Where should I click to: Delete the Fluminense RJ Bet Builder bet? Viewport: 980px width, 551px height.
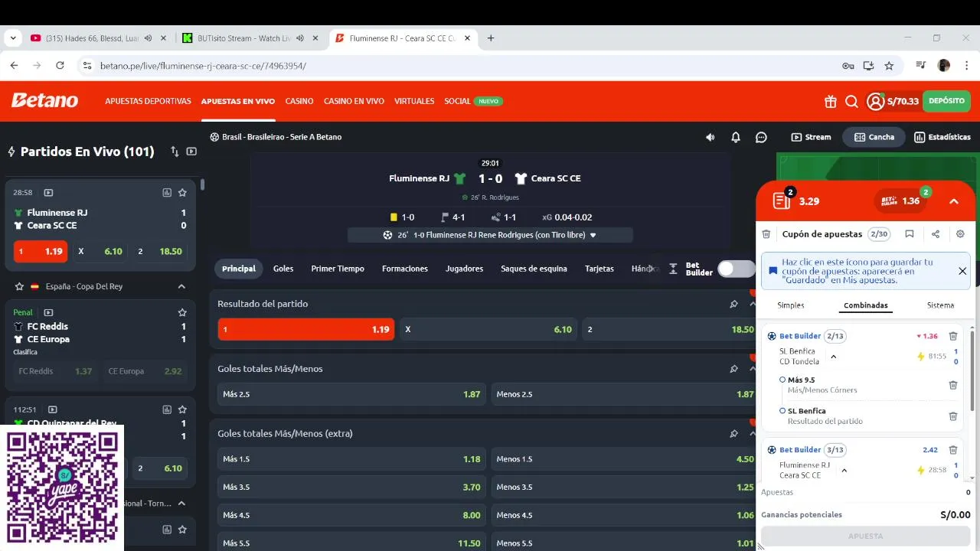click(953, 450)
